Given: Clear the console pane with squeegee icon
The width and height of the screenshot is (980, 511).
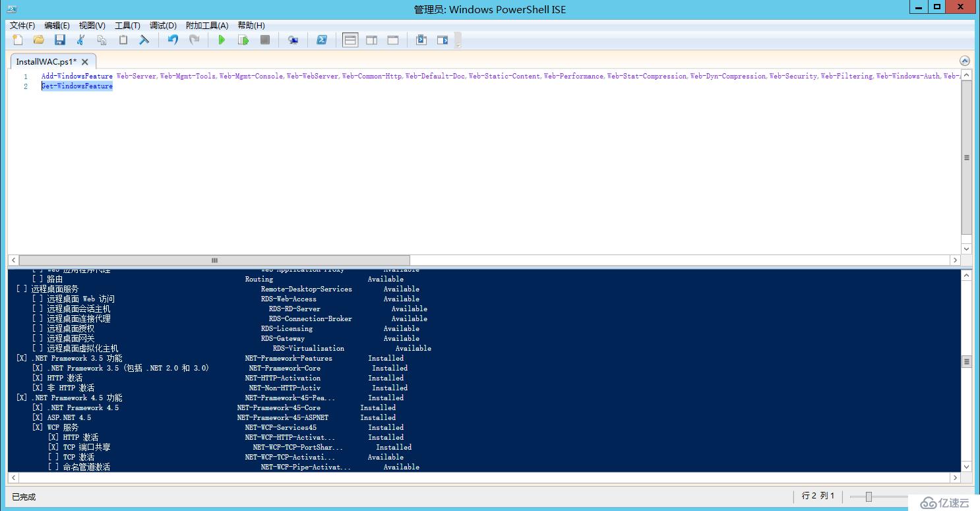Looking at the screenshot, I should 144,40.
